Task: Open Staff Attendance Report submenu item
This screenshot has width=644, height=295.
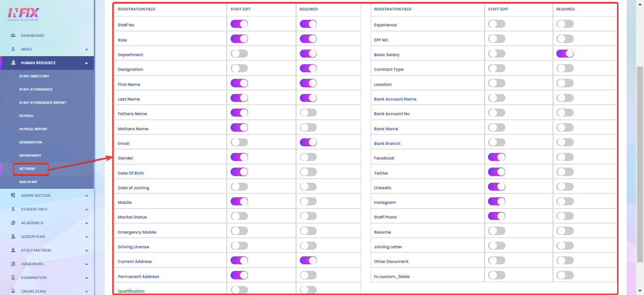Action: [43, 102]
